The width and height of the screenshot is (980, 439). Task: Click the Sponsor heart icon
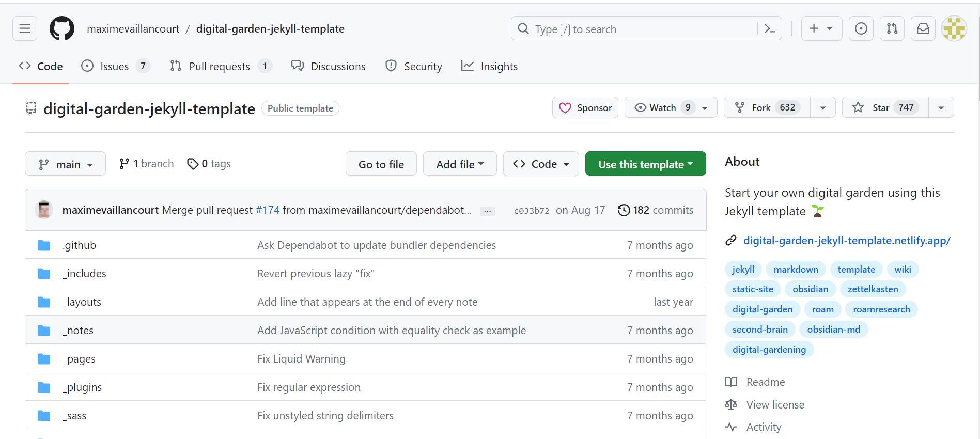click(565, 108)
